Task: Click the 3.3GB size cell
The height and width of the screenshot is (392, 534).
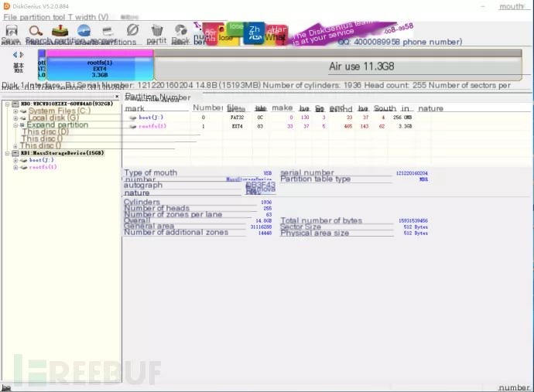Action: [x=405, y=126]
